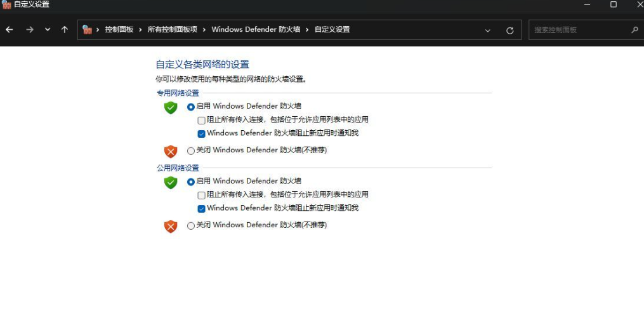Expand chevron after 所有控制面板项
The image size is (644, 332).
click(204, 30)
